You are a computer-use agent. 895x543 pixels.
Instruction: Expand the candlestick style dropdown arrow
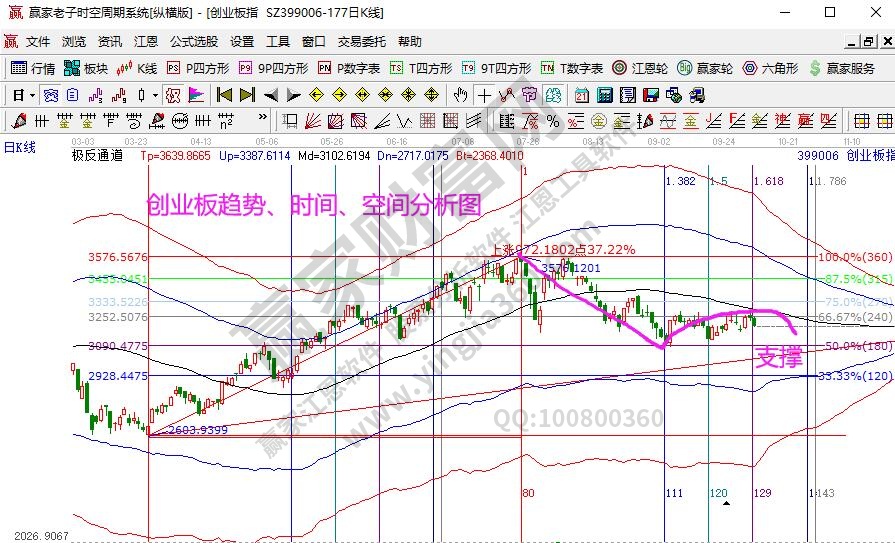(x=155, y=95)
